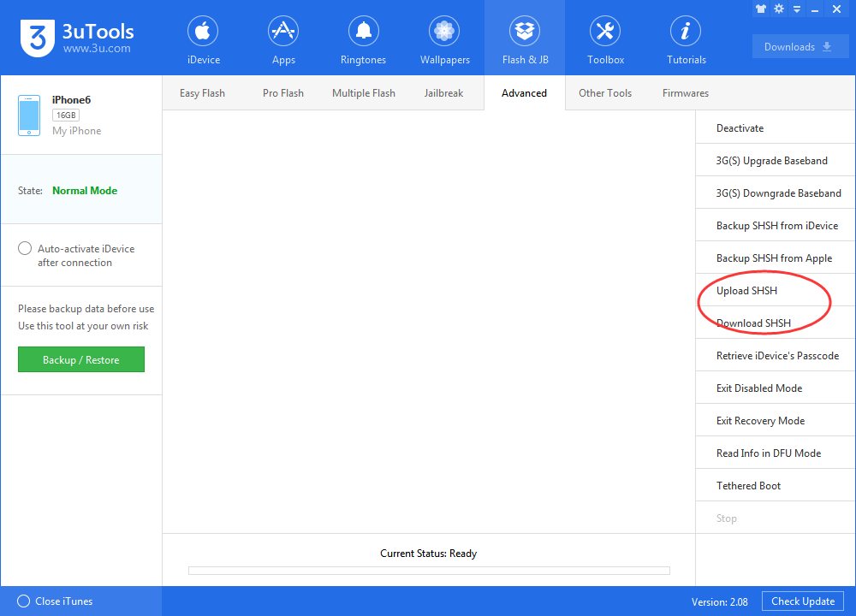Switch to the Pro Flash tab

pos(282,93)
